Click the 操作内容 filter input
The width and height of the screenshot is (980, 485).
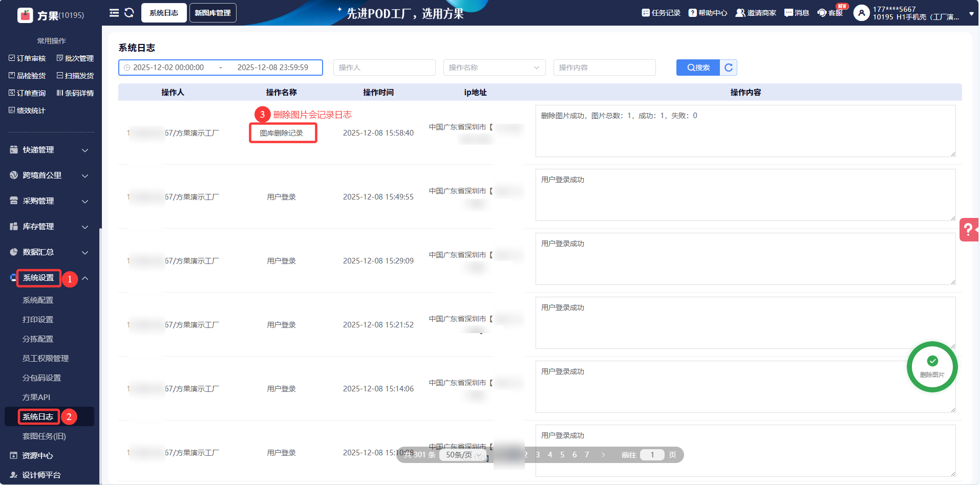[x=605, y=68]
